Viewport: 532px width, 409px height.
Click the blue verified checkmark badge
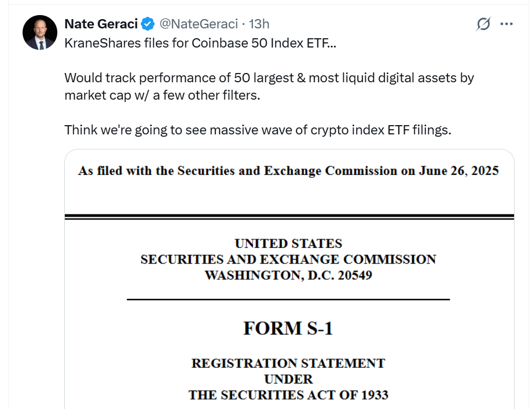(148, 24)
